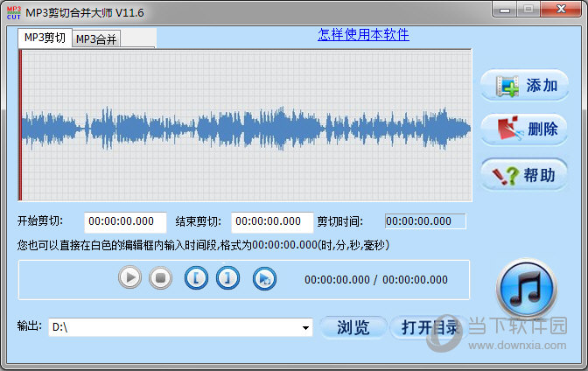Select the MP3剪切 tab
The height and width of the screenshot is (371, 588).
45,38
